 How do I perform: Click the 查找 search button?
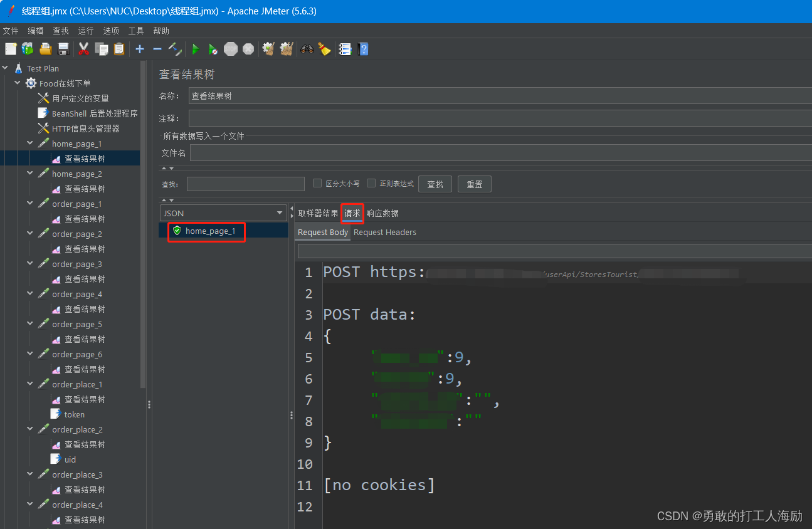pos(435,184)
